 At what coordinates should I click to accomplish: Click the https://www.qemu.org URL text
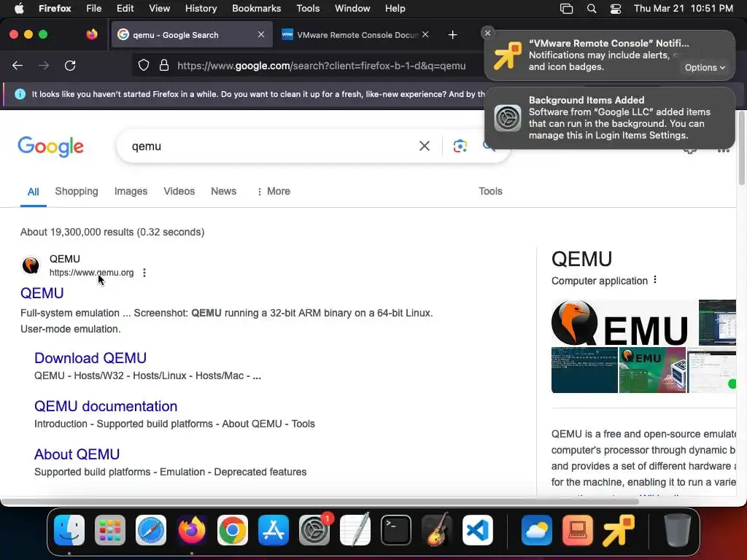coord(91,273)
